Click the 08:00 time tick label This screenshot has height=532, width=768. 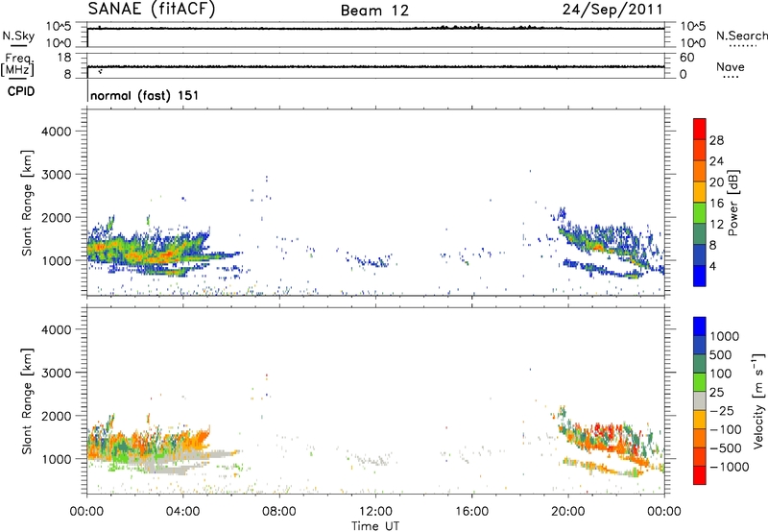279,512
